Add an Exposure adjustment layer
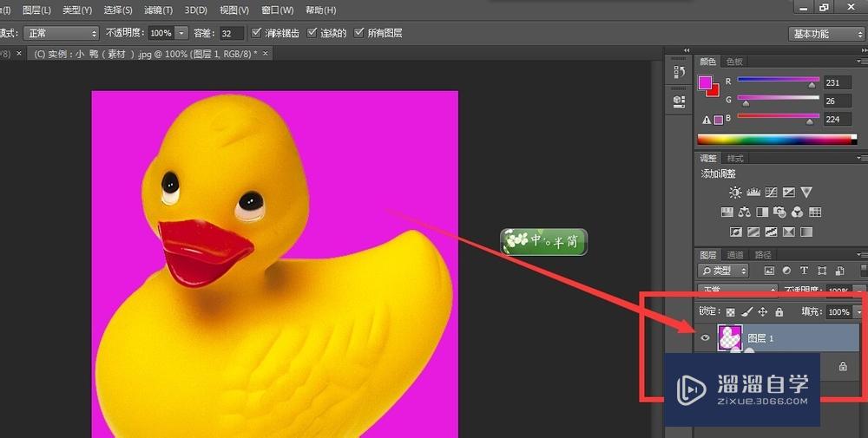 tap(789, 193)
